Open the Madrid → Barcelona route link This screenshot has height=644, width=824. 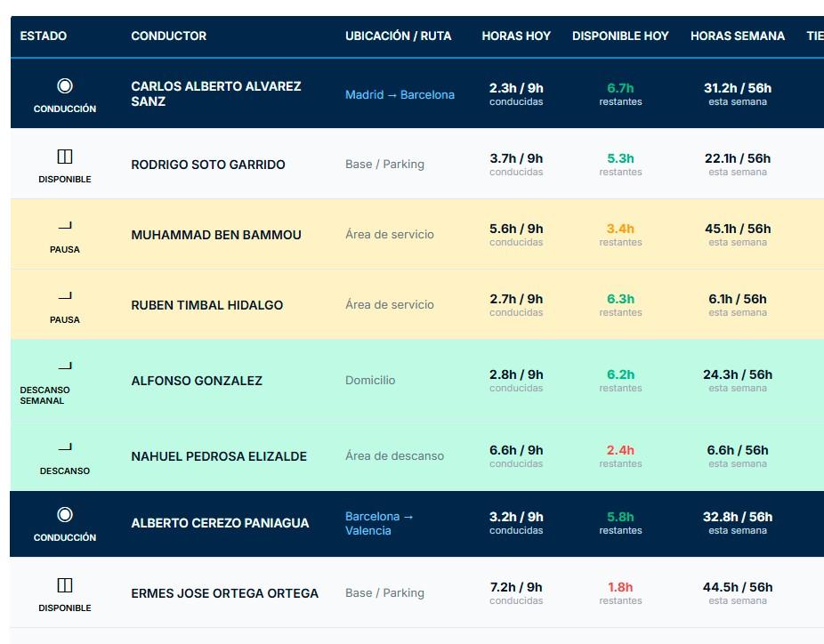coord(400,94)
